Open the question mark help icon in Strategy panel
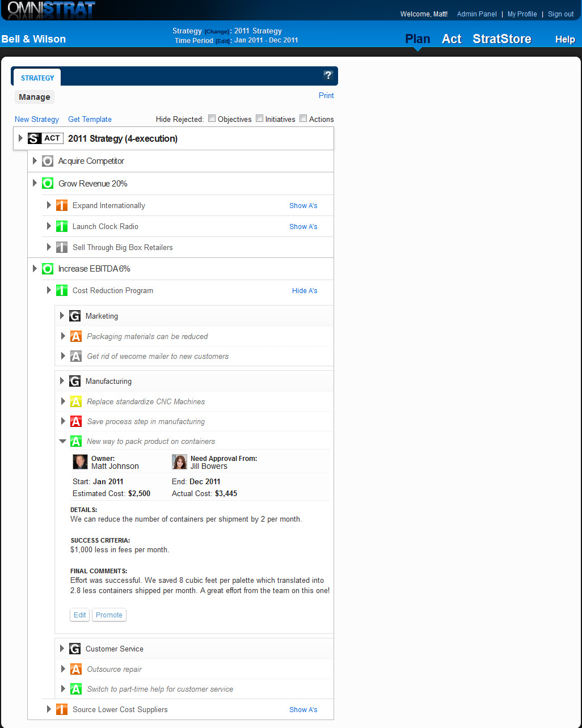This screenshot has height=728, width=582. [x=328, y=75]
